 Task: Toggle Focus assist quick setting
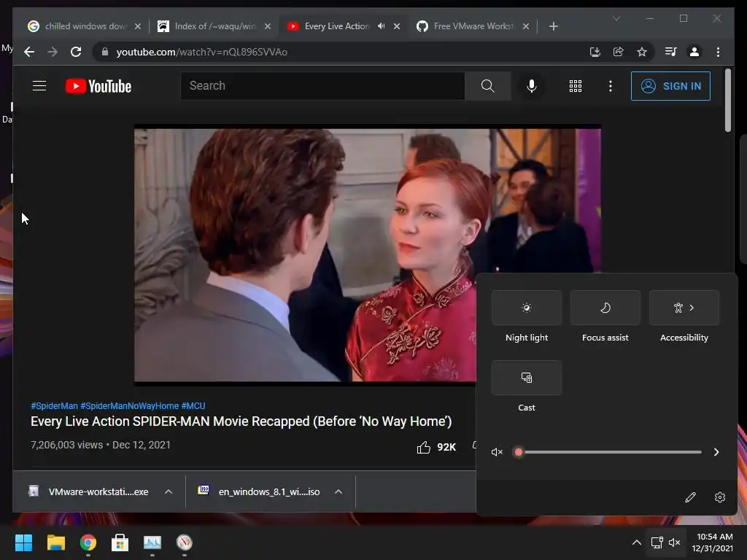pos(605,308)
